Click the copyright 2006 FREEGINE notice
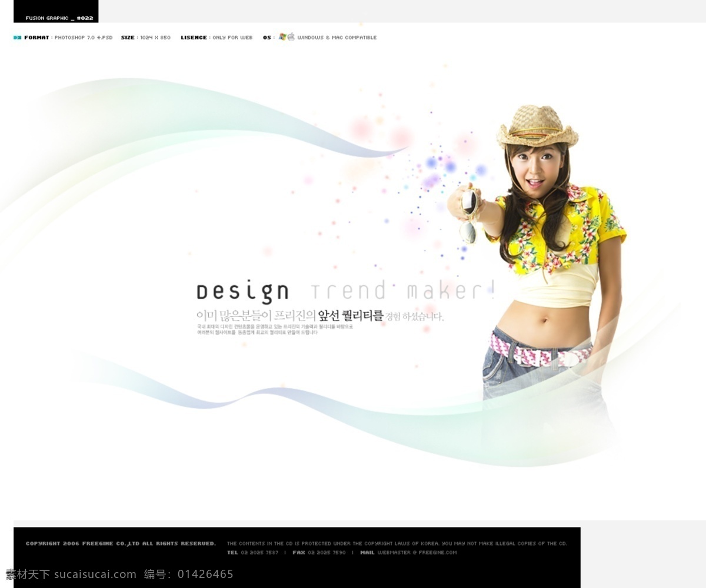This screenshot has height=588, width=706. point(121,544)
